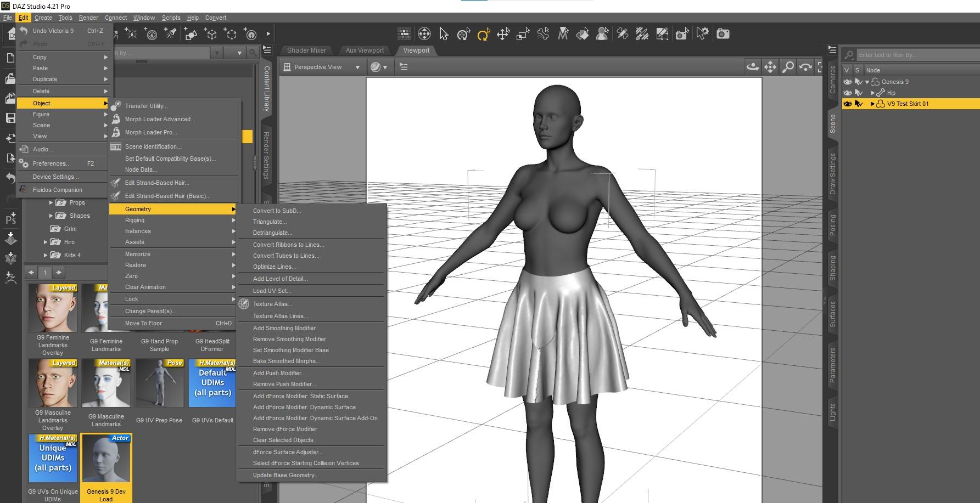This screenshot has width=980, height=503.
Task: Choose Add Smoothing Modifier from Geometry submenu
Action: 284,328
